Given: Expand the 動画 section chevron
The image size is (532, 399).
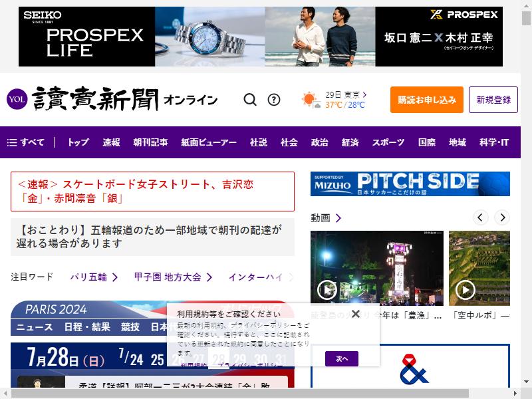Looking at the screenshot, I should [x=338, y=218].
